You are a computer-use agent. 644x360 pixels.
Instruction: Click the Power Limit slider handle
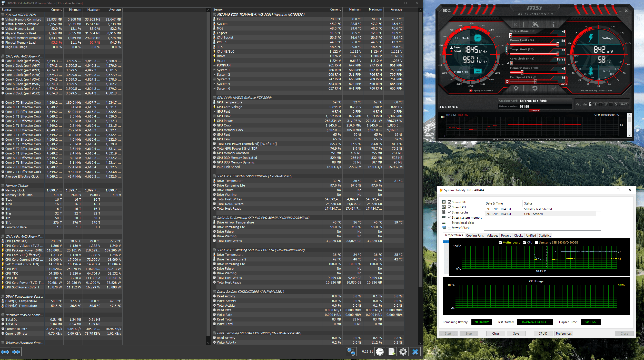[558, 45]
